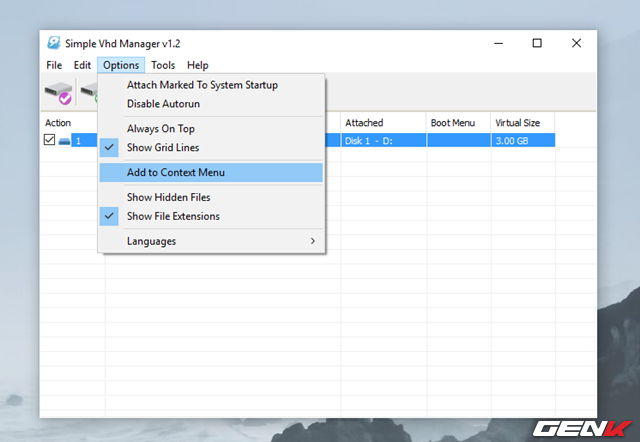
Task: Click the Simple Vhd Manager title bar app icon
Action: pos(53,43)
